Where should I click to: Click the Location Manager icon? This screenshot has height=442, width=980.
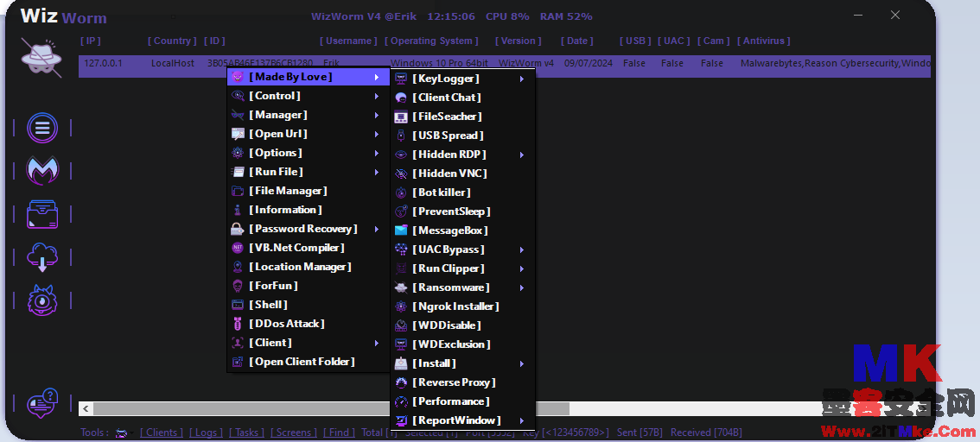click(x=238, y=267)
